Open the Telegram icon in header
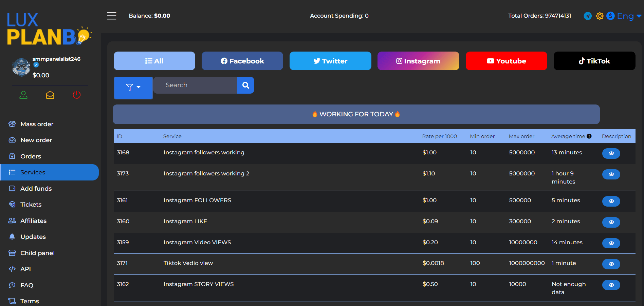644x306 pixels. tap(587, 16)
